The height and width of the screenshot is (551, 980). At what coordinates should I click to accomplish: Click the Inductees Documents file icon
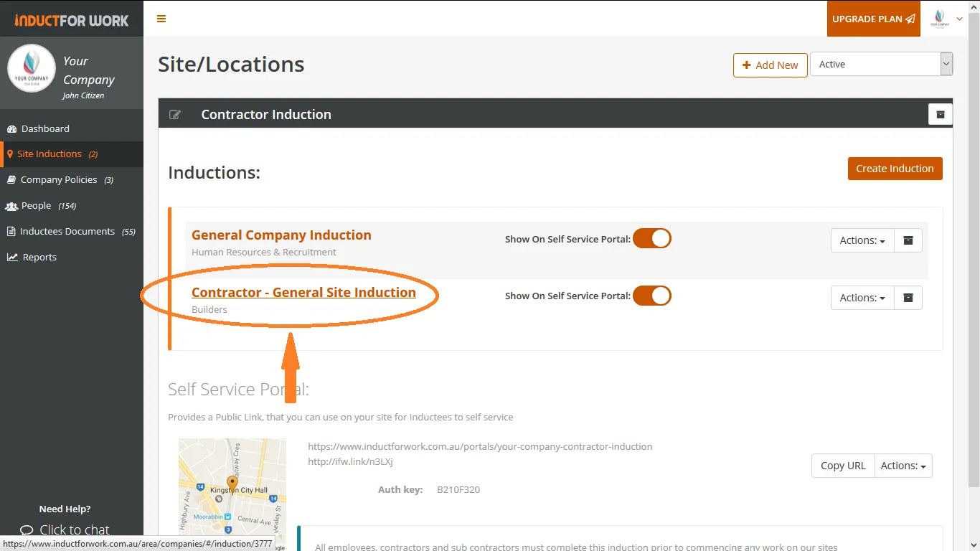[x=11, y=232]
